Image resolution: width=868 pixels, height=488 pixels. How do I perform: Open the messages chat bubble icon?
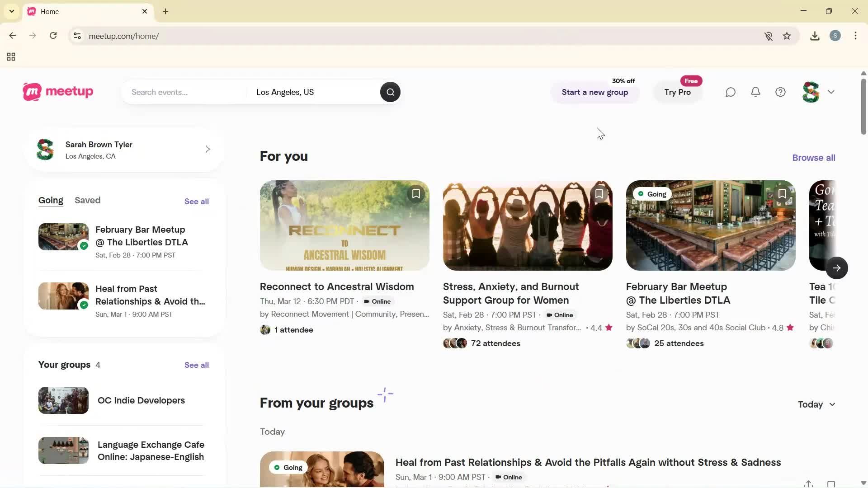tap(730, 92)
